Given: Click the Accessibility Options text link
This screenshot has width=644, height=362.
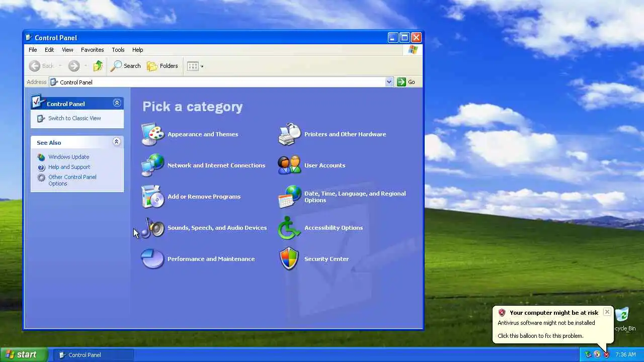Looking at the screenshot, I should [x=334, y=228].
